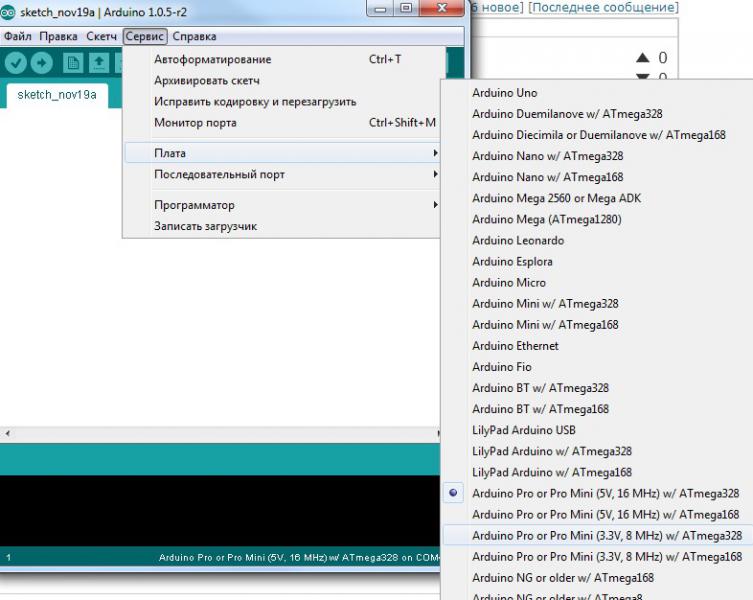The width and height of the screenshot is (753, 600).
Task: Select Pro Mini (3.3V, 8 MHz) w/ ATmega328
Action: pos(597,536)
